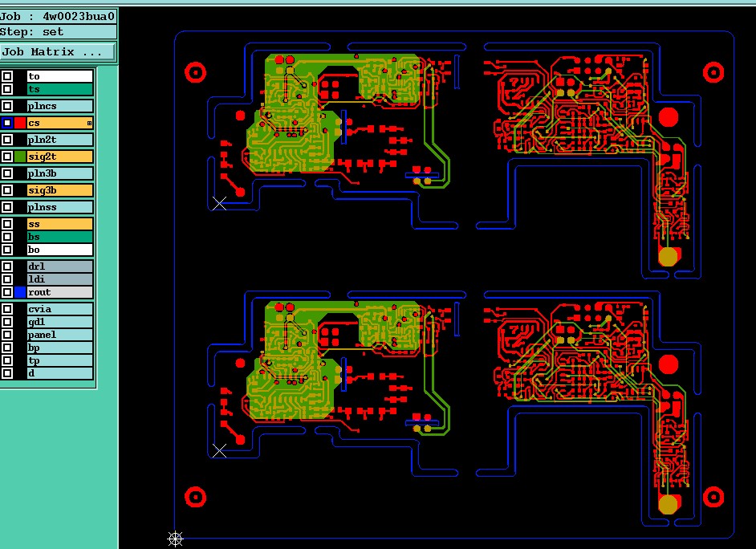Toggle display checkbox for layer cvia

6,309
